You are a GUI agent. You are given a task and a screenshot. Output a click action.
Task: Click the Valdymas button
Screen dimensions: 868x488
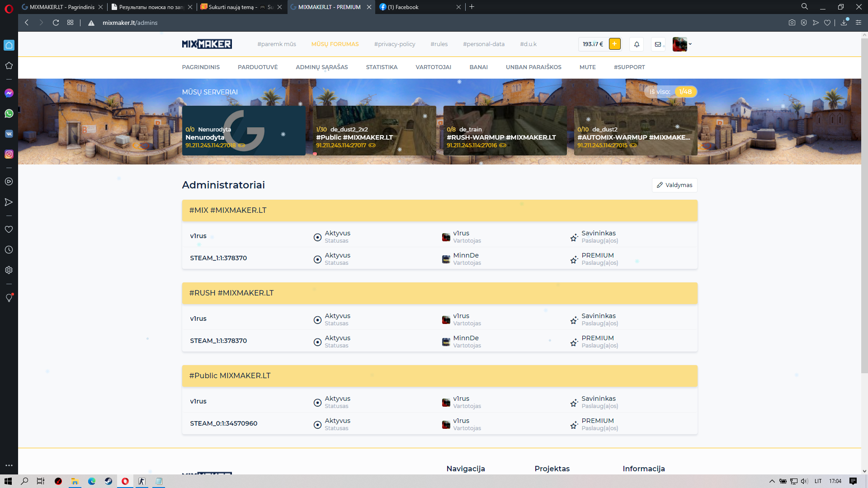click(x=675, y=185)
